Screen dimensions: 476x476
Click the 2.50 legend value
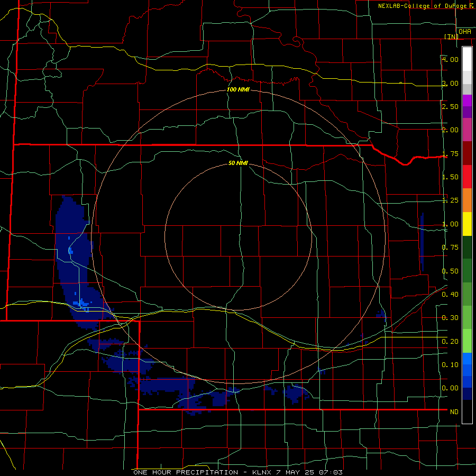[450, 106]
